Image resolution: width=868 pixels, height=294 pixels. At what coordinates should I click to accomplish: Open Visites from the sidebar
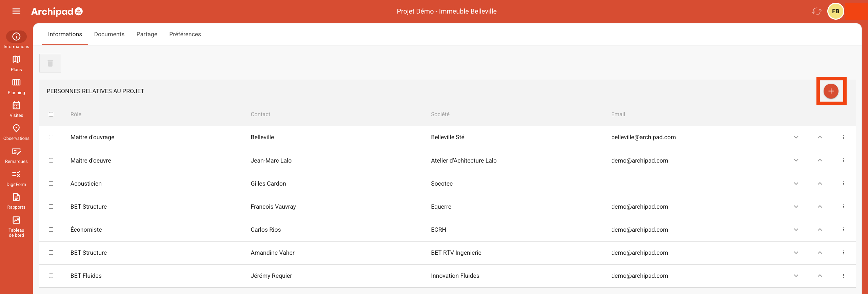pyautogui.click(x=16, y=109)
